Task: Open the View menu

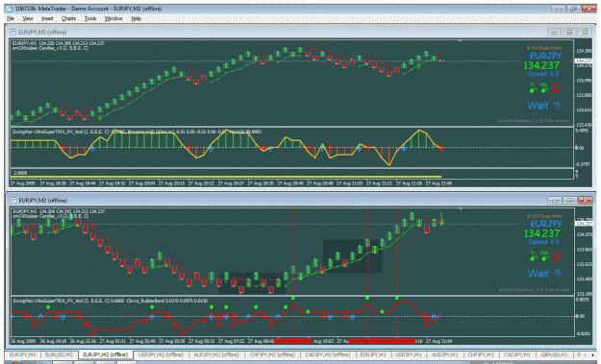Action: (27, 18)
